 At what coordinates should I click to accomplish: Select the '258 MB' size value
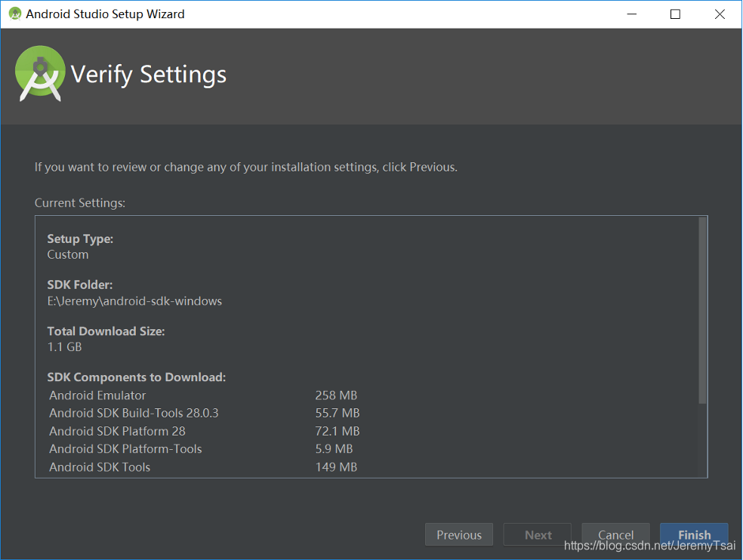pos(336,395)
